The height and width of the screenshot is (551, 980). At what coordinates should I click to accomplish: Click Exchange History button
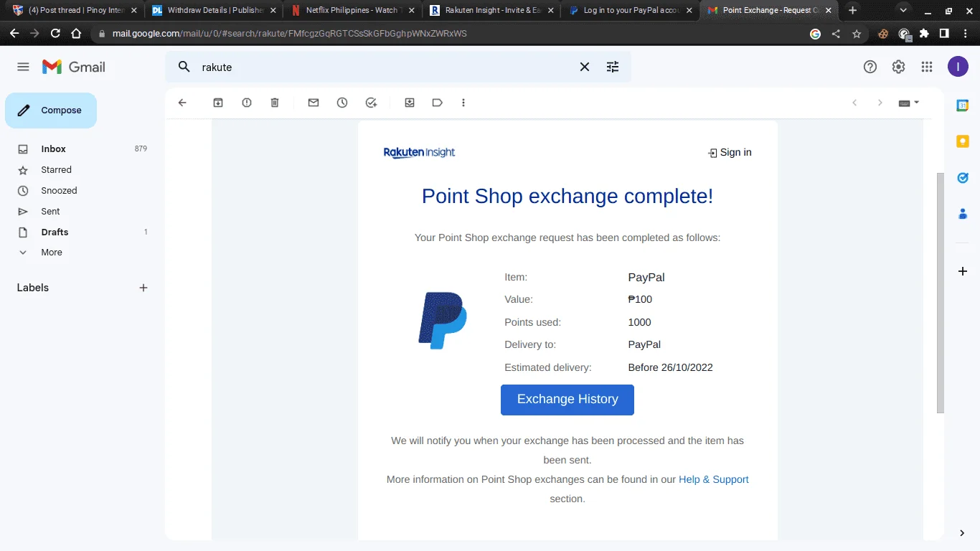(x=567, y=400)
